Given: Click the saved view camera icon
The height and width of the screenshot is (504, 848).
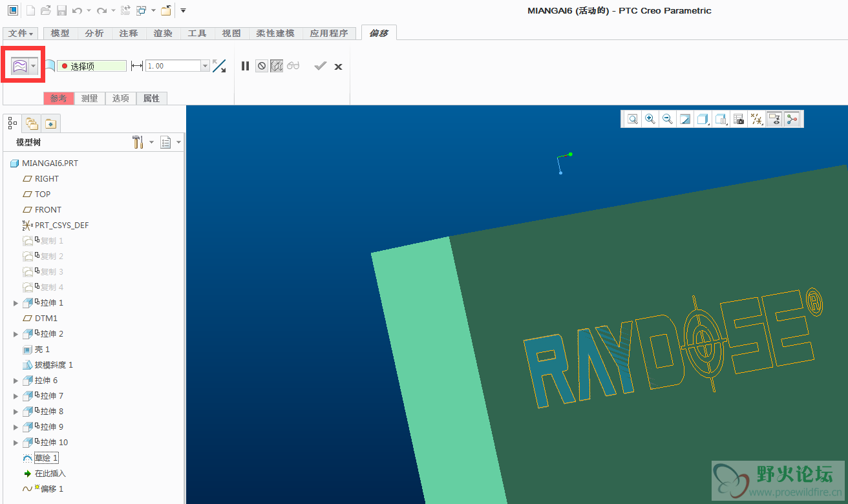Looking at the screenshot, I should (739, 119).
